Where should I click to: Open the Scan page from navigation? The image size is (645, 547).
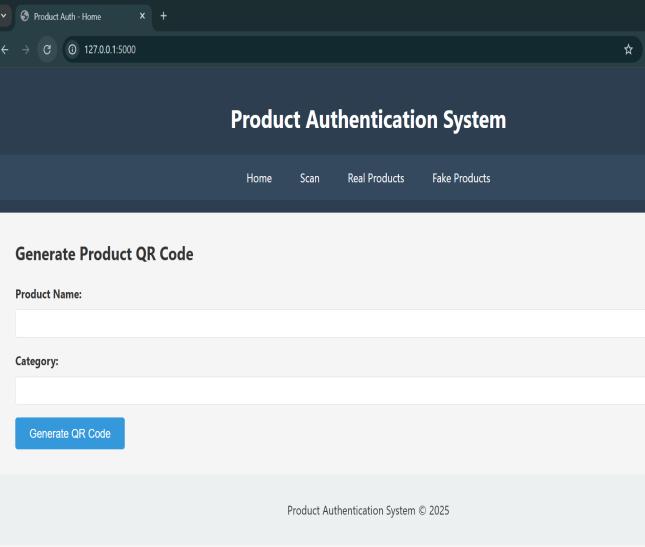pyautogui.click(x=310, y=178)
